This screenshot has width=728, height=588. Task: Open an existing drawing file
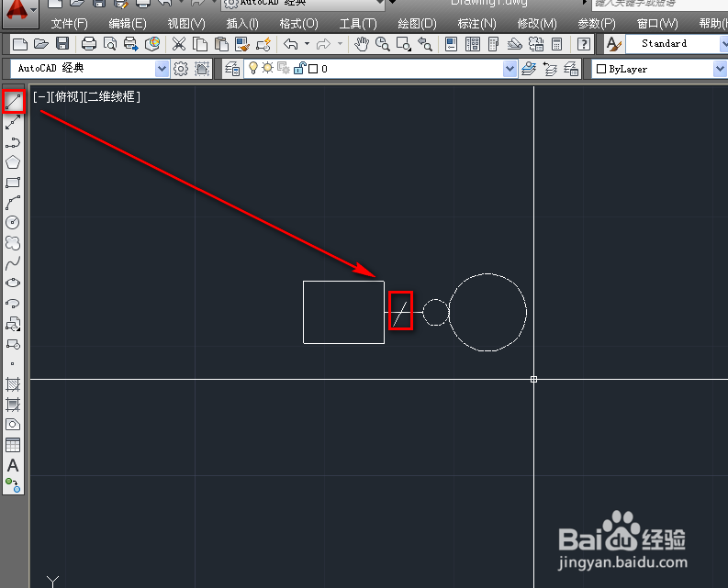(x=41, y=45)
